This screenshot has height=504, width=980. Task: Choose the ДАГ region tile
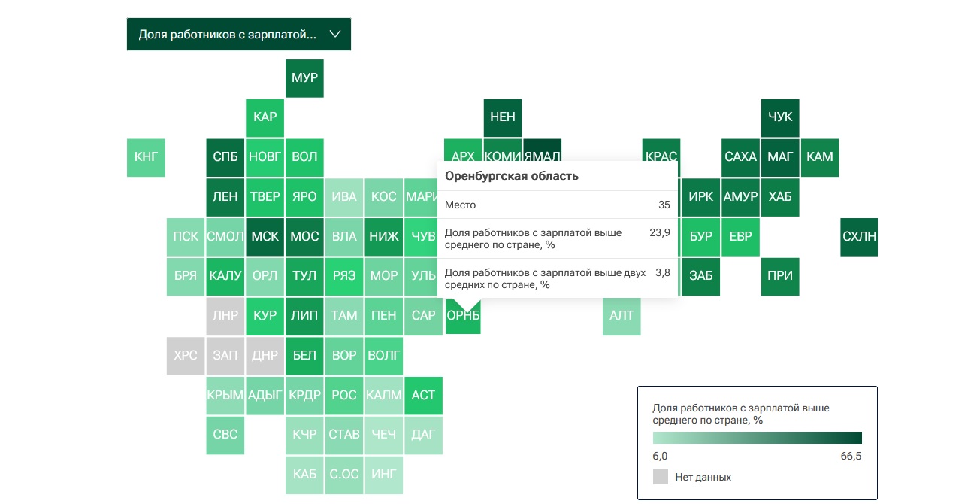[x=423, y=434]
